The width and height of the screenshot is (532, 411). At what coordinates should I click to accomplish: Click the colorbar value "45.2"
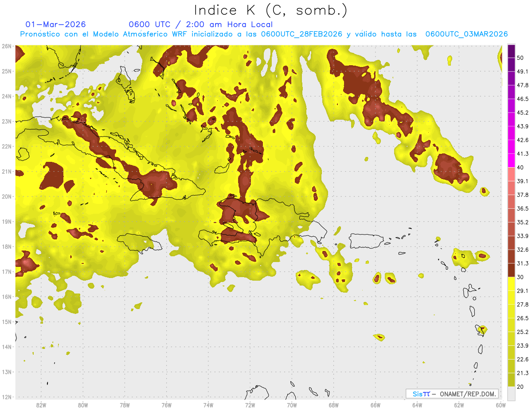(x=523, y=113)
